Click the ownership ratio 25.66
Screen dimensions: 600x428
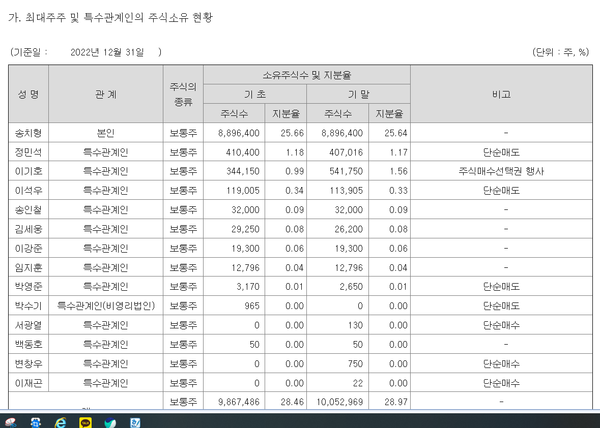pyautogui.click(x=292, y=133)
